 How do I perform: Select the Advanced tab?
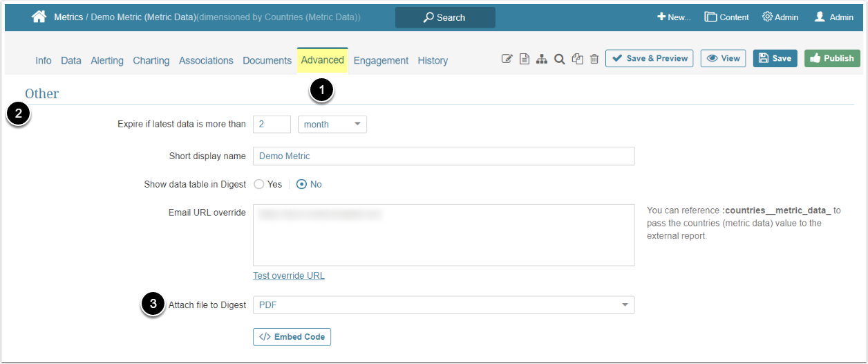(323, 60)
